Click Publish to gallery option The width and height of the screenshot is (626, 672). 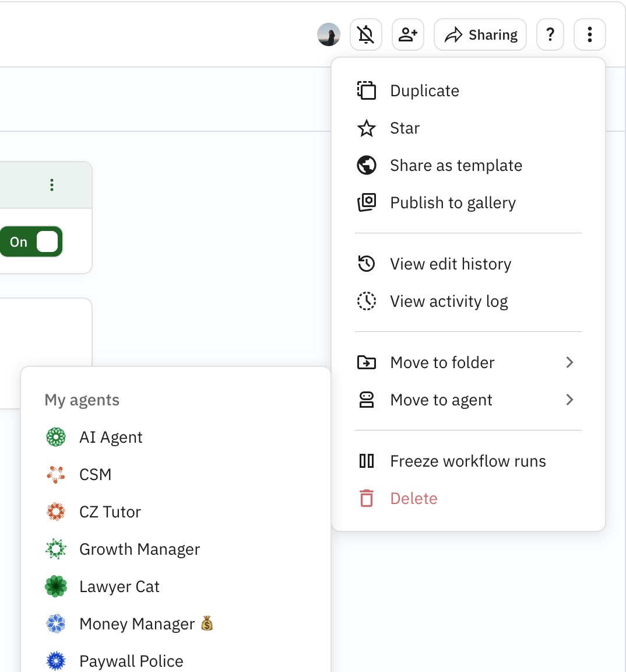click(452, 203)
